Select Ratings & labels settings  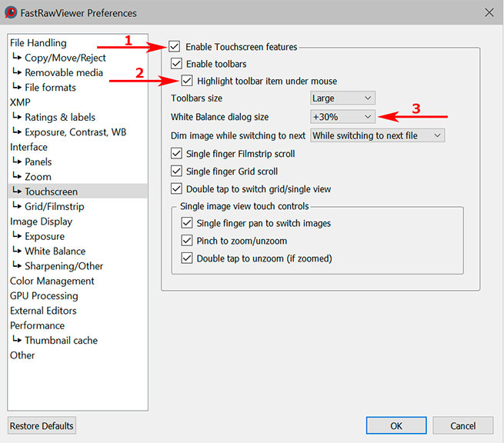(x=60, y=117)
